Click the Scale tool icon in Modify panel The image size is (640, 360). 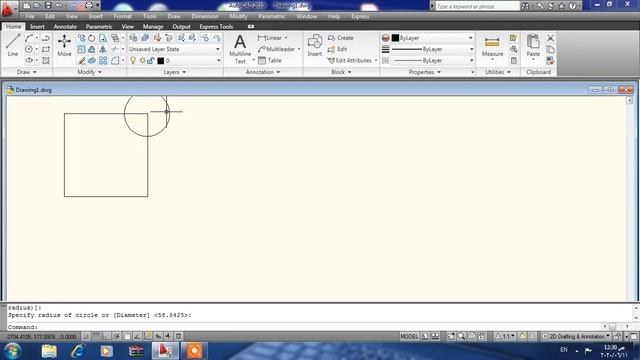(x=81, y=49)
